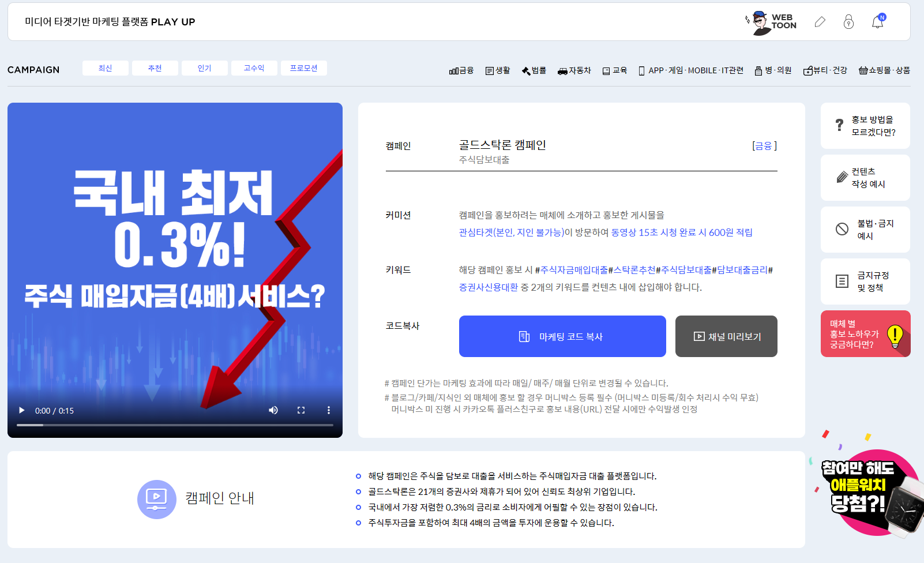This screenshot has height=563, width=924.
Task: Click the 동영상 15초 시청 완료 commission text
Action: [682, 232]
